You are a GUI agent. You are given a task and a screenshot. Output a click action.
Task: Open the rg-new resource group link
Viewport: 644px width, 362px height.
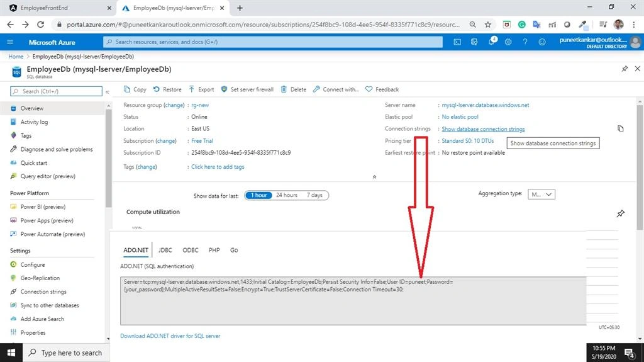(200, 105)
